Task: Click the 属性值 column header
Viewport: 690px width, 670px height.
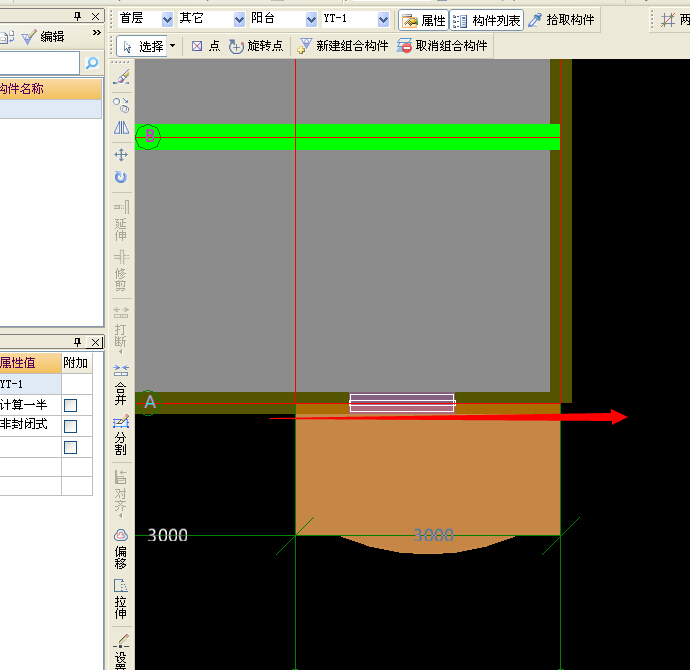Action: [x=30, y=363]
